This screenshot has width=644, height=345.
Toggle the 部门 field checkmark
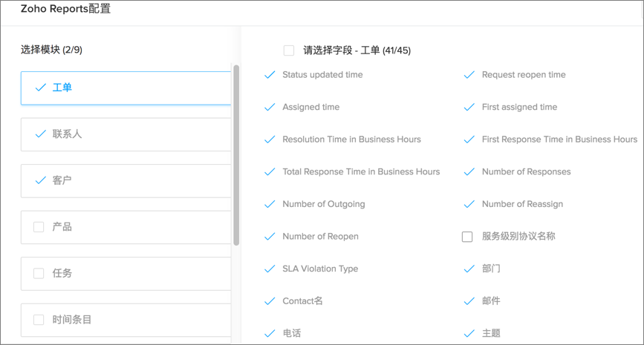[x=469, y=269]
